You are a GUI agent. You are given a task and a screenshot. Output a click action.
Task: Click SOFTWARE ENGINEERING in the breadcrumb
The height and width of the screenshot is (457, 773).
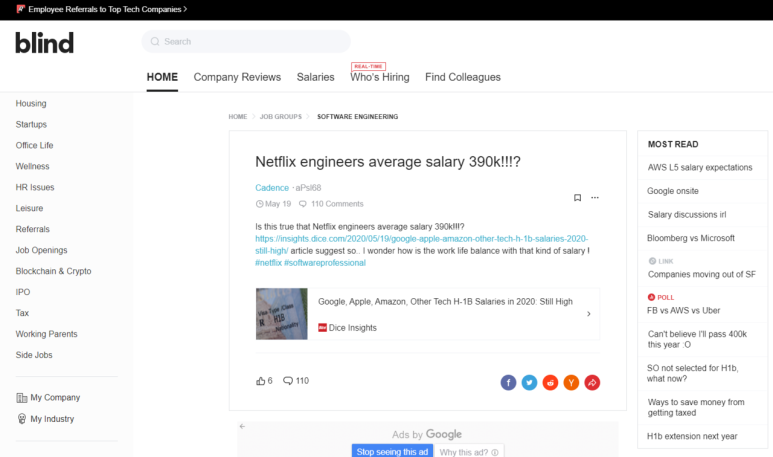(x=357, y=117)
